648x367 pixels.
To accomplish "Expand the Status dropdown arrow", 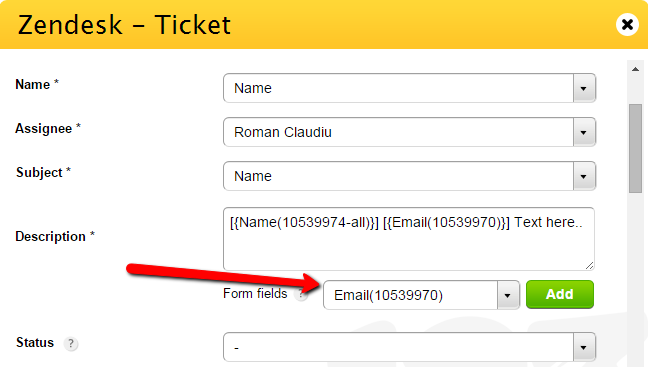I will (584, 347).
